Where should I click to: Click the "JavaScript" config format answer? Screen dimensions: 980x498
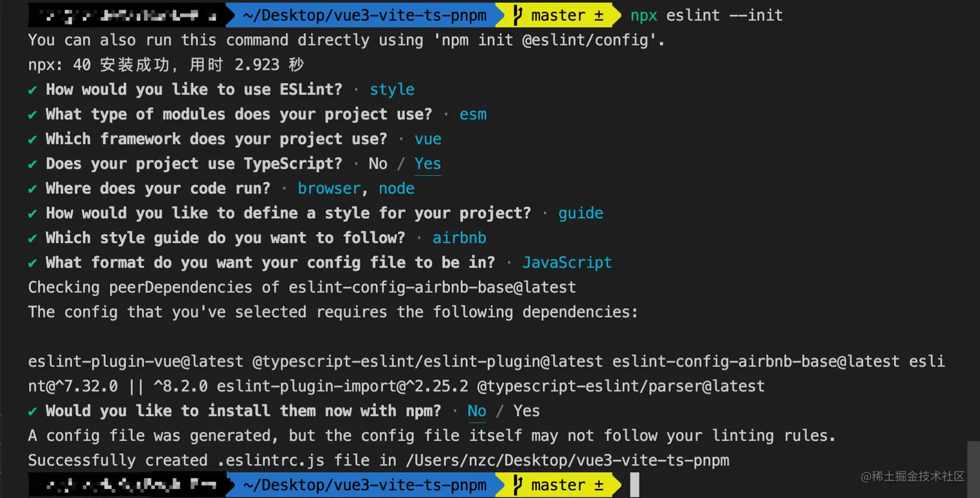567,262
